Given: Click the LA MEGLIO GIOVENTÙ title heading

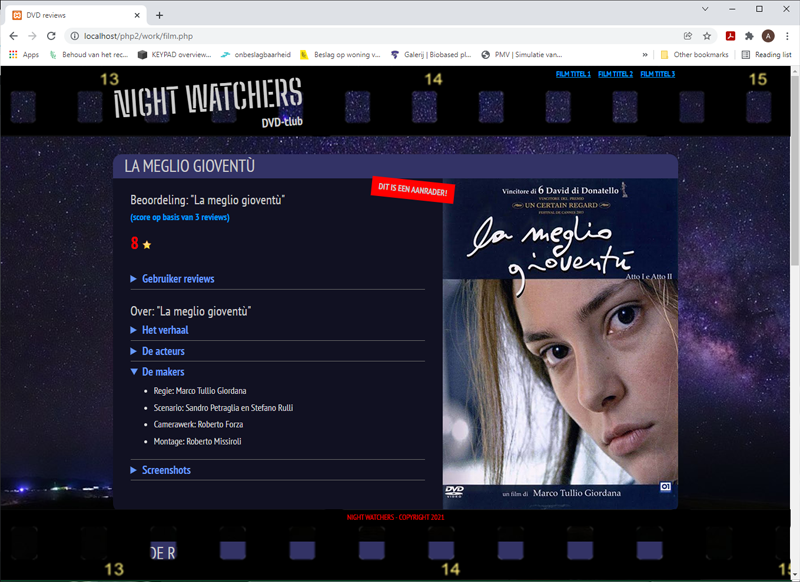Looking at the screenshot, I should (189, 166).
